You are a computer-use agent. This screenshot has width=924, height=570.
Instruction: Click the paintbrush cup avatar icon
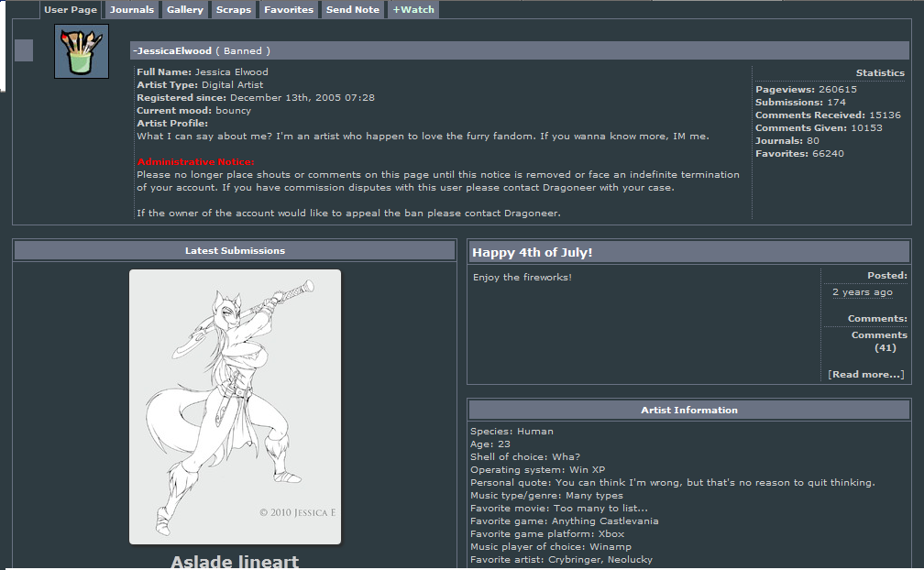tap(82, 51)
